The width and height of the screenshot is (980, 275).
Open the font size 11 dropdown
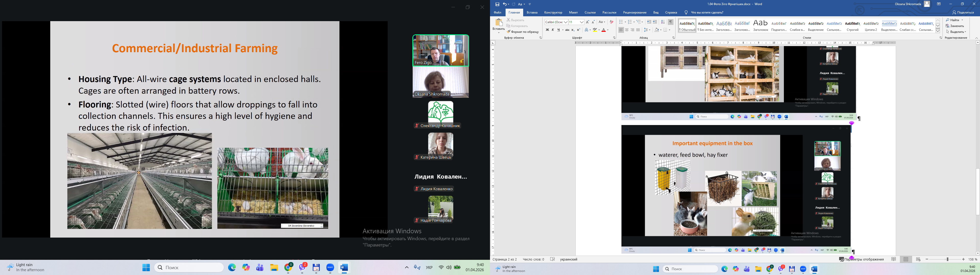(x=582, y=22)
